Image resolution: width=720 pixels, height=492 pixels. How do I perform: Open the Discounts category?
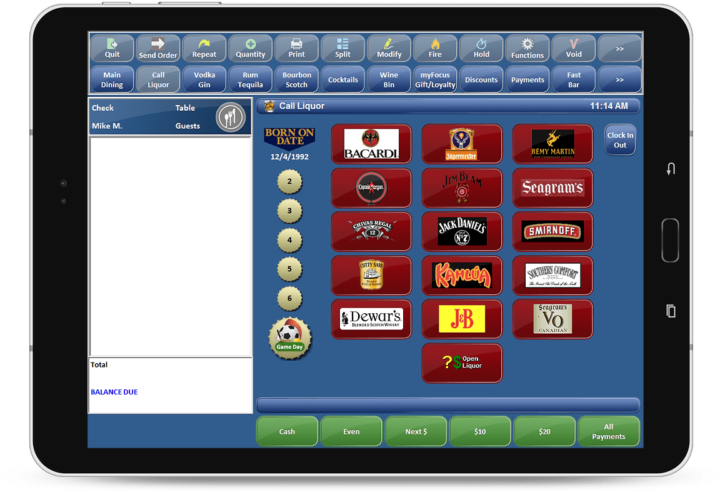481,79
